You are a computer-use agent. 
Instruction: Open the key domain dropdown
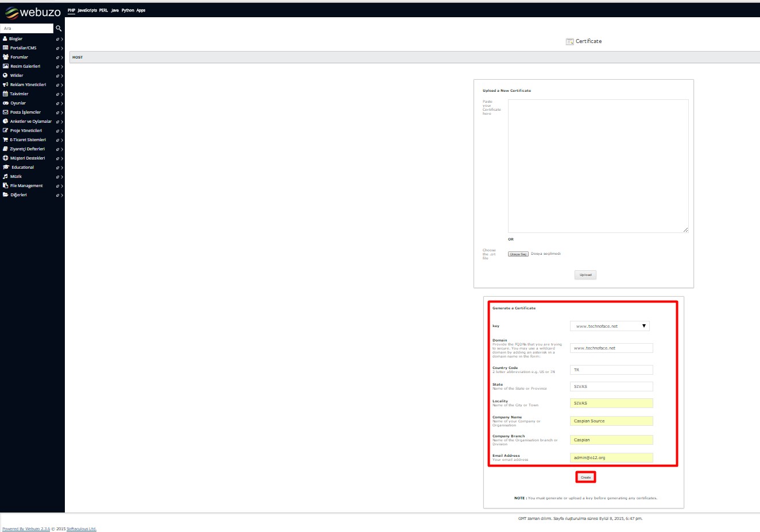coord(610,326)
